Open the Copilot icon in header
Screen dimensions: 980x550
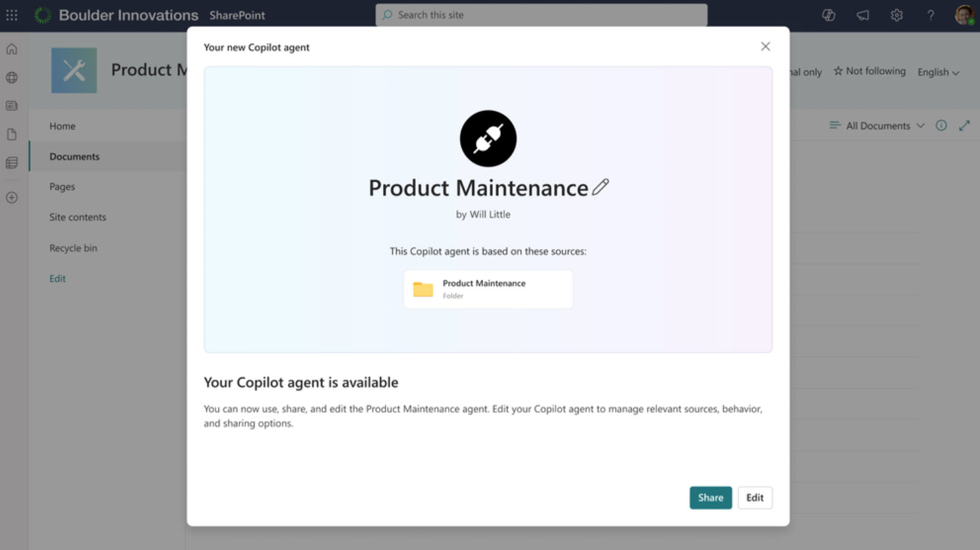click(x=828, y=15)
